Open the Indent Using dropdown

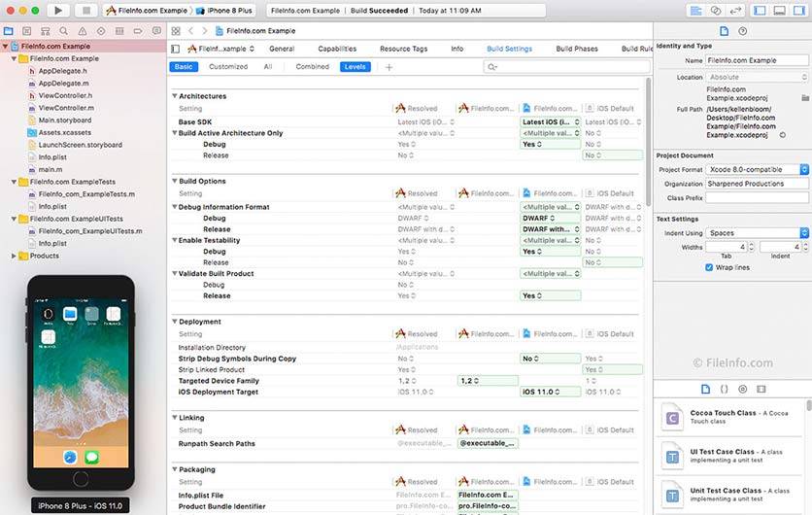coord(758,233)
